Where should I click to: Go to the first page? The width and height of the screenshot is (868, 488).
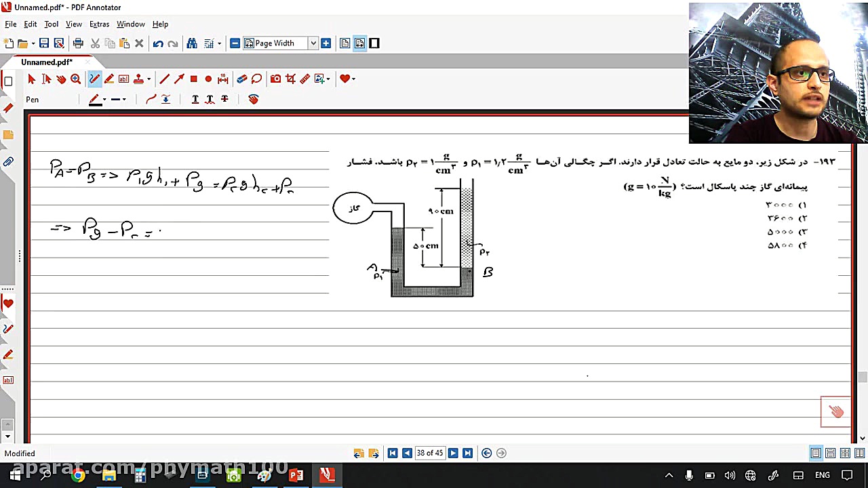tap(393, 453)
